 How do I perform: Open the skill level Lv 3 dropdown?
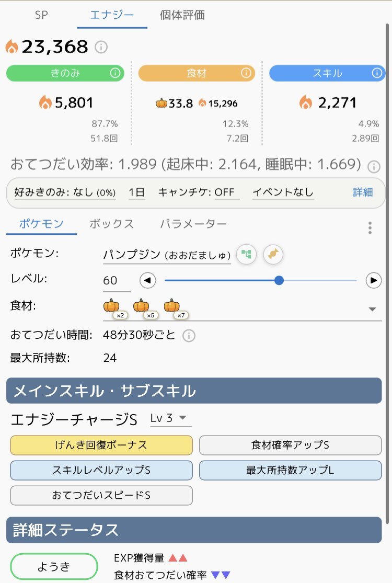pos(170,418)
